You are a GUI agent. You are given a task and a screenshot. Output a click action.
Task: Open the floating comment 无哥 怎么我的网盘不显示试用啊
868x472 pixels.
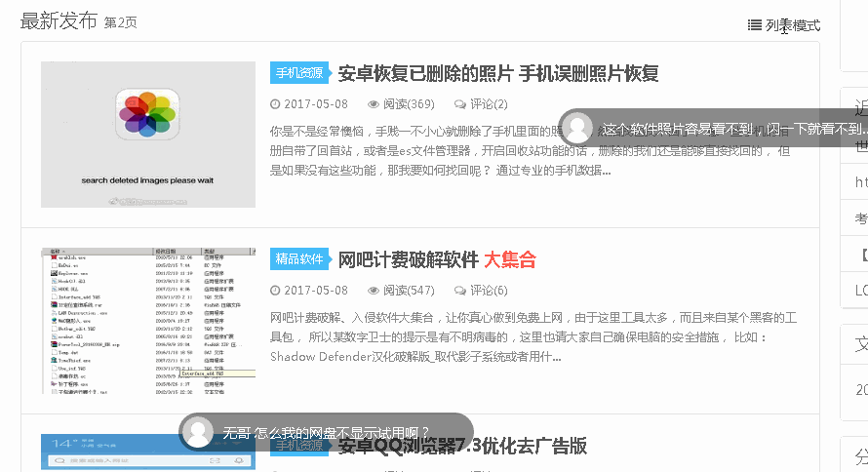326,433
